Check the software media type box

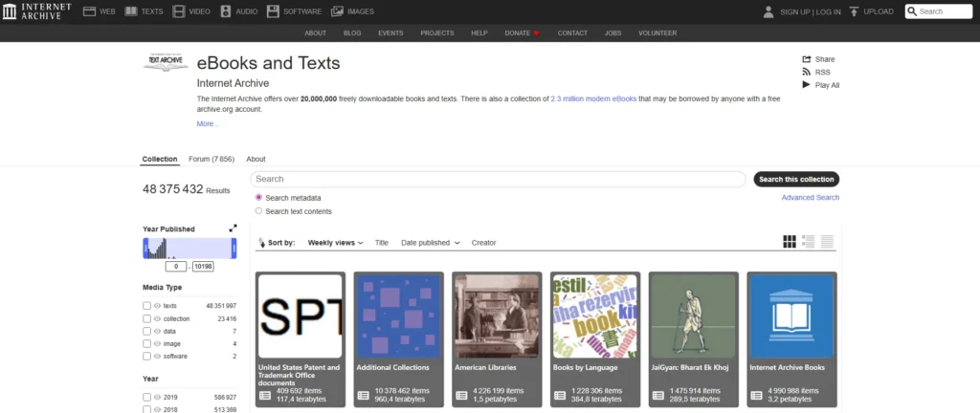146,357
